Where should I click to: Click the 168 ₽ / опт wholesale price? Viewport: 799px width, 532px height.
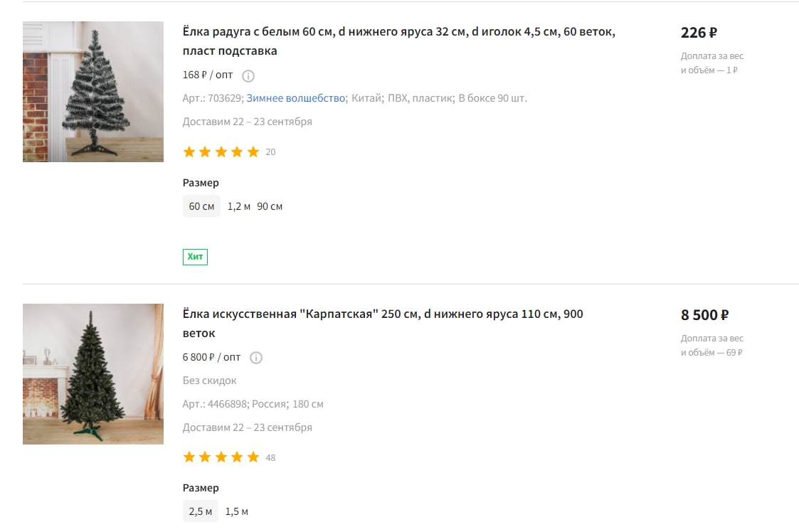pyautogui.click(x=207, y=75)
